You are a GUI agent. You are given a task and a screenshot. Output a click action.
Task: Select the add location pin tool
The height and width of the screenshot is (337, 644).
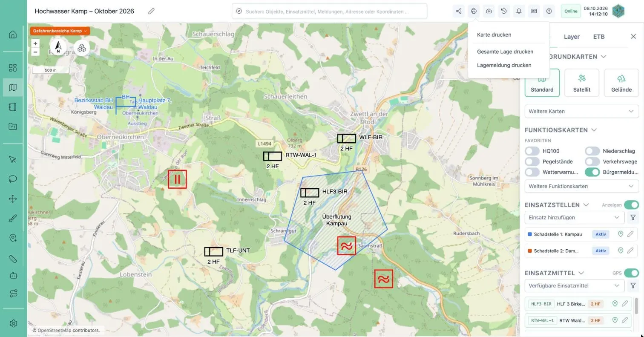[x=13, y=238]
